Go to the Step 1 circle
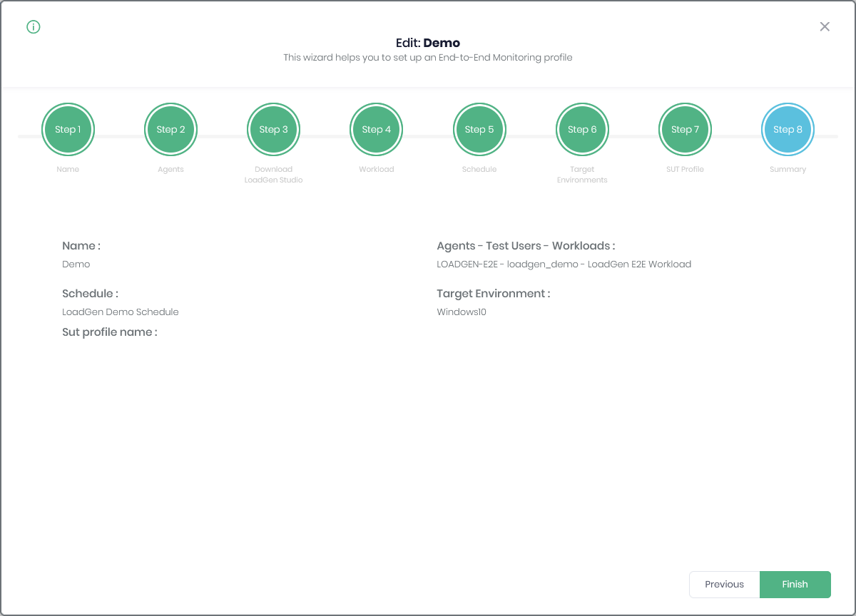This screenshot has height=616, width=856. click(68, 130)
